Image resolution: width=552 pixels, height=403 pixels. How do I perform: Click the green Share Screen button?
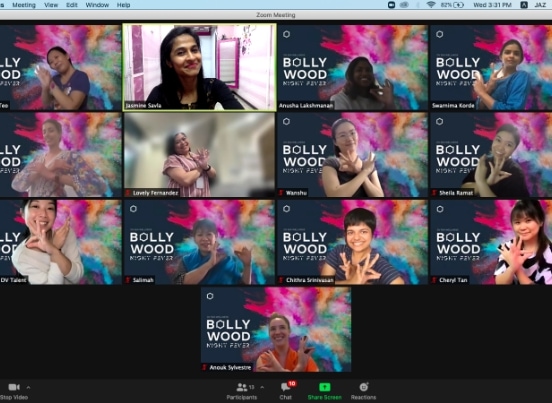[x=325, y=391]
